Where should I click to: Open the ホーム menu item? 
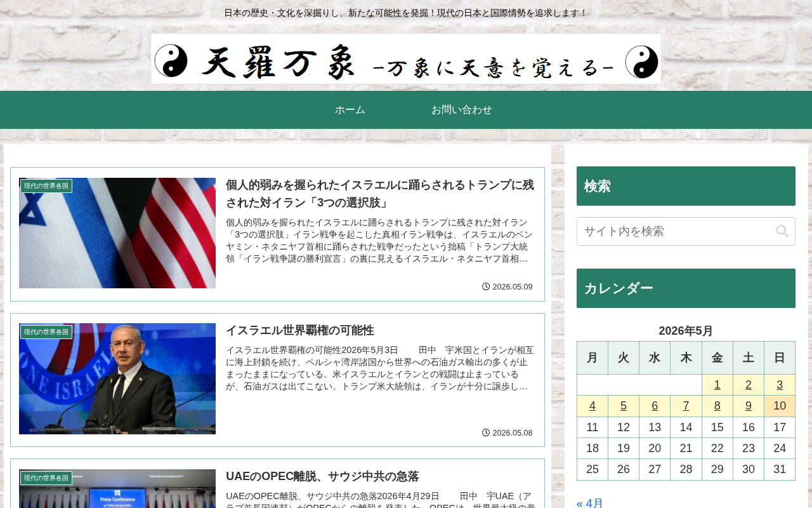(x=350, y=110)
